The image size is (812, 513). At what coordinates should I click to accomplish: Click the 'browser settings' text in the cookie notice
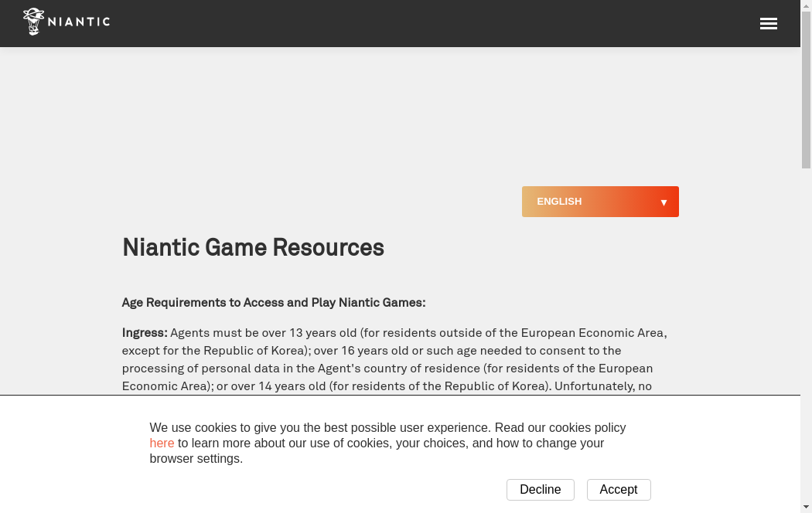(x=196, y=459)
